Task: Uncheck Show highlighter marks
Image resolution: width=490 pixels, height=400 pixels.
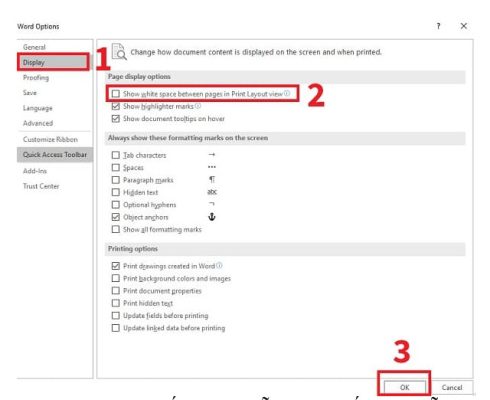Action: tap(116, 106)
